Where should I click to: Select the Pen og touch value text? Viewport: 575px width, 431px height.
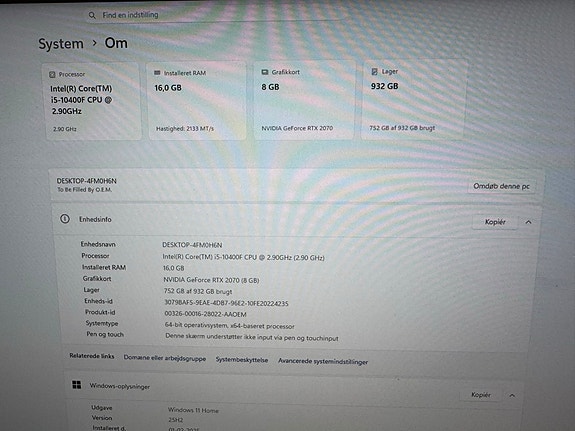pyautogui.click(x=252, y=337)
